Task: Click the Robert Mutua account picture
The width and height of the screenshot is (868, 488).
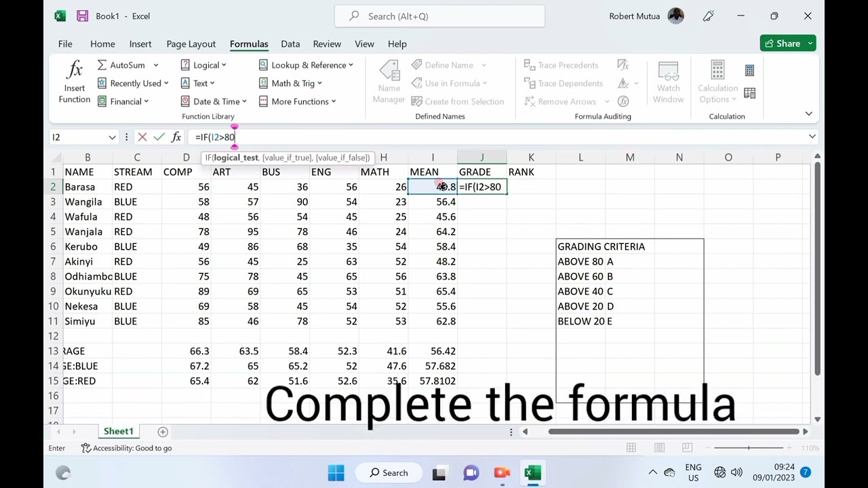Action: click(x=676, y=16)
